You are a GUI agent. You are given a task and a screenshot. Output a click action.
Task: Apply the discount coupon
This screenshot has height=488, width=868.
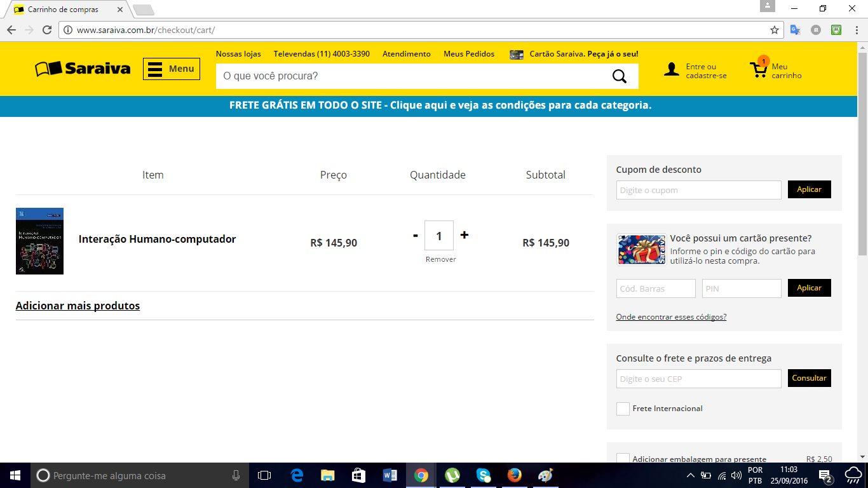810,189
